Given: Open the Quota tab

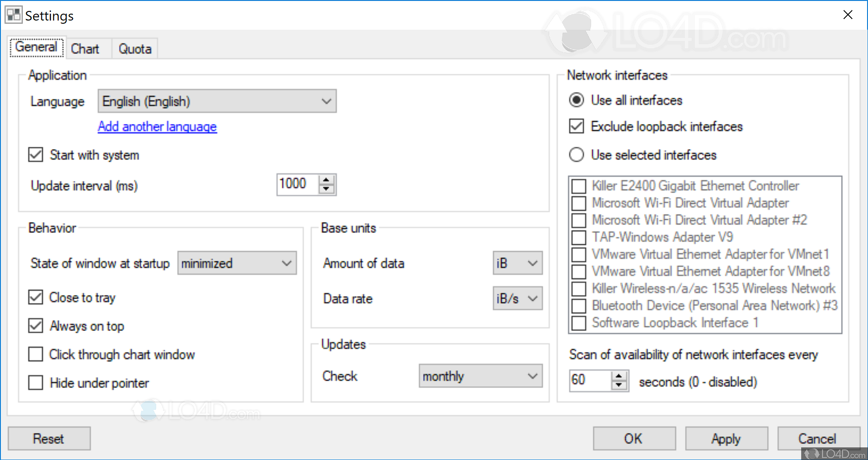Looking at the screenshot, I should pos(134,48).
